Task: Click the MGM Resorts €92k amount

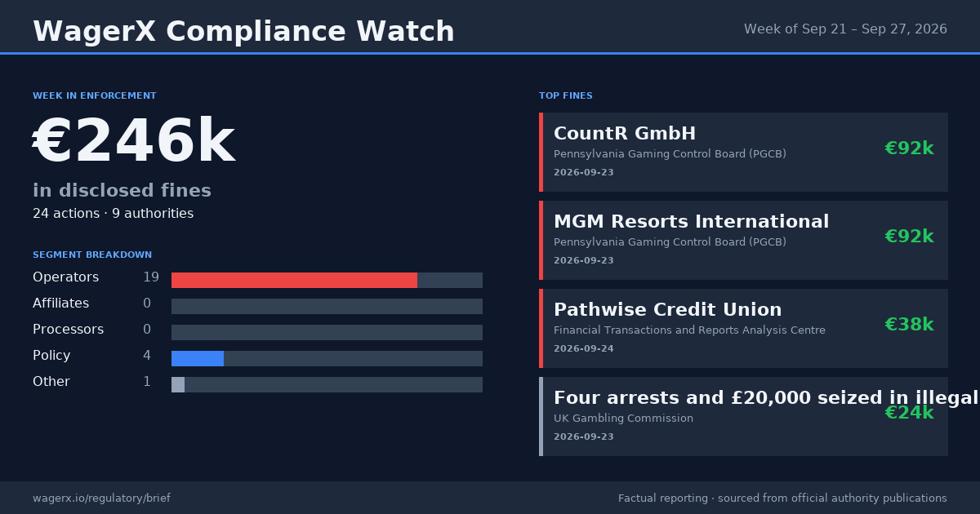Action: [909, 237]
